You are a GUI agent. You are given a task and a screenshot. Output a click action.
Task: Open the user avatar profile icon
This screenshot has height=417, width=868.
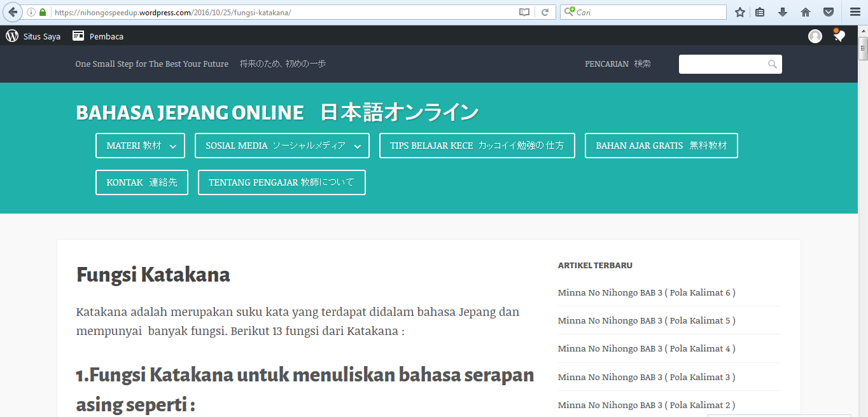tap(815, 36)
